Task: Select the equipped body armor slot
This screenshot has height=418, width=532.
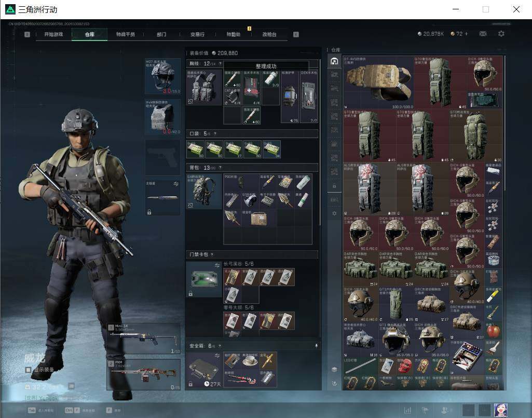Action: (163, 117)
